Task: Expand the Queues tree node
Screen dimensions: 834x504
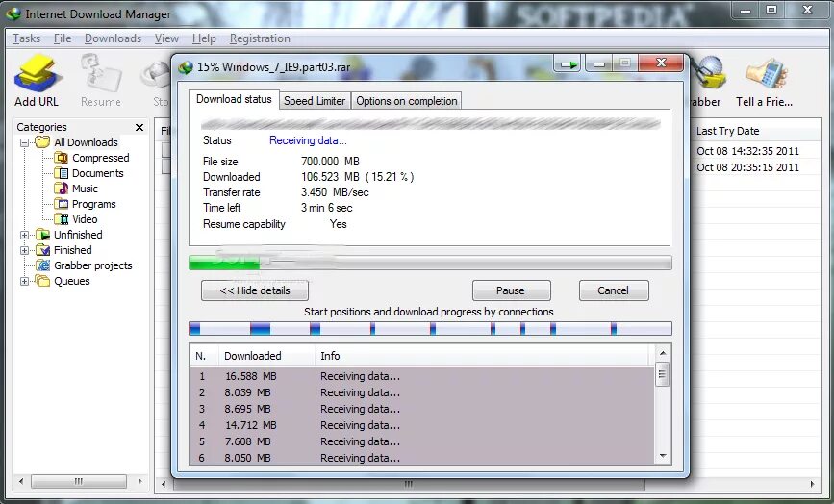Action: pyautogui.click(x=24, y=281)
